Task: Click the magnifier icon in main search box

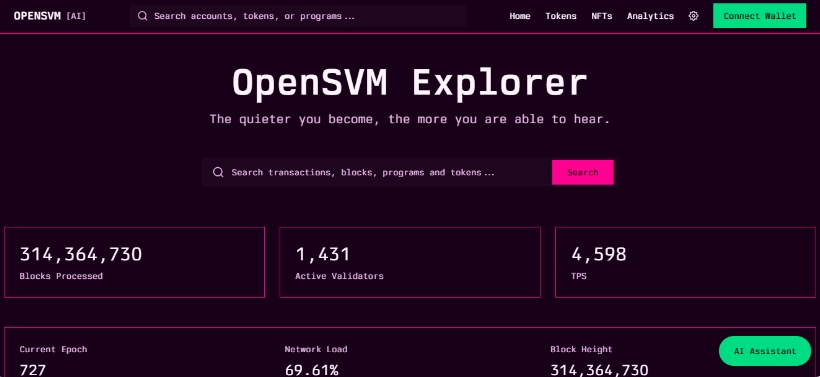Action: pos(218,173)
